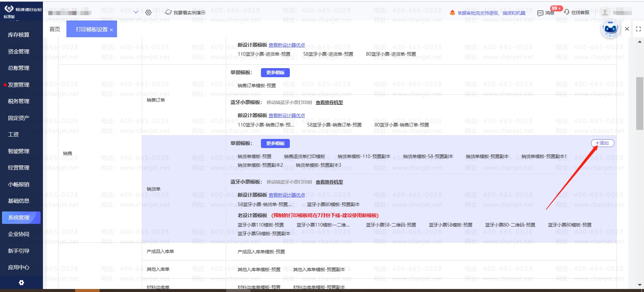Viewport: 644px width, 292px height.
Task: Open 系统管理 in the sidebar menu
Action: (19, 217)
